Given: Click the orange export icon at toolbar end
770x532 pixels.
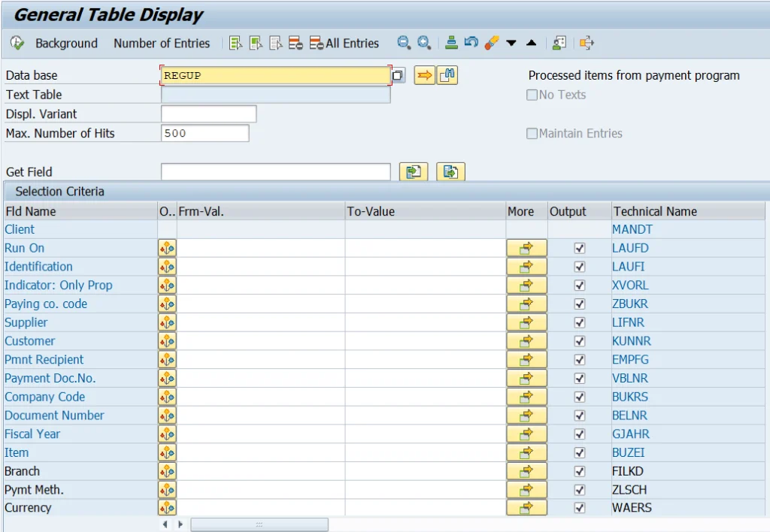Looking at the screenshot, I should coord(587,43).
